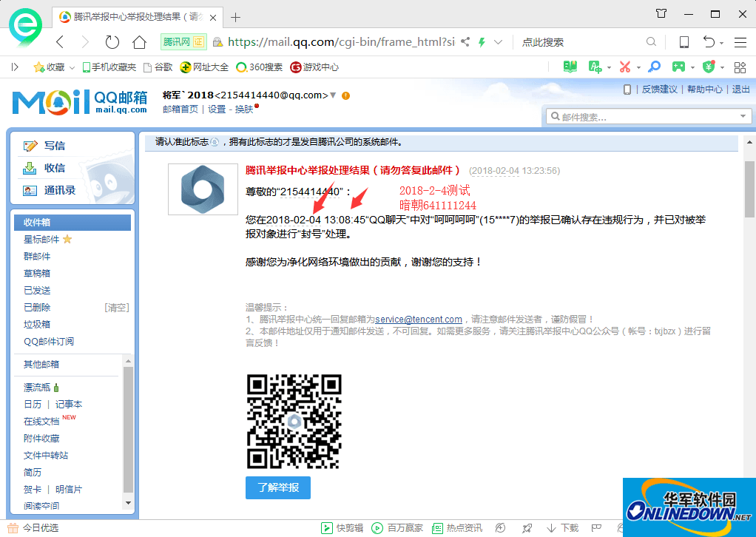Click the blue magnifier extension icon

tap(654, 67)
